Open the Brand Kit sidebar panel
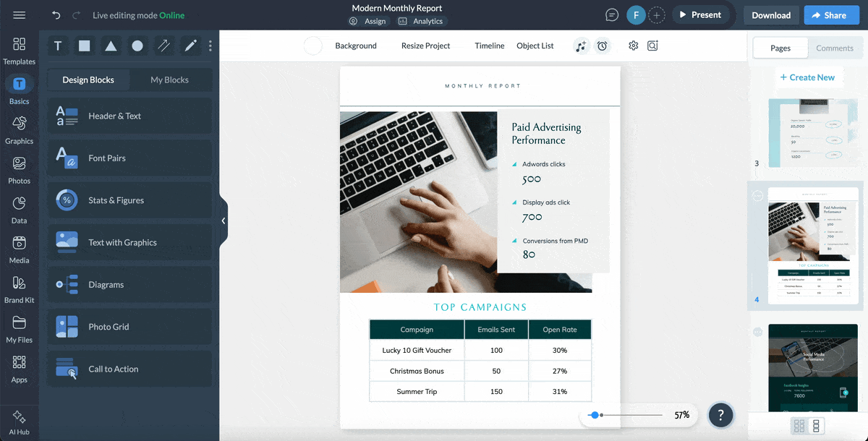 (x=20, y=288)
